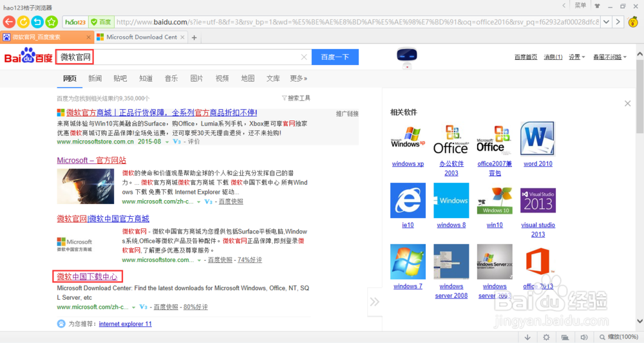Screen dimensions: 644x343
Task: Click the Baidu logo
Action: (28, 56)
